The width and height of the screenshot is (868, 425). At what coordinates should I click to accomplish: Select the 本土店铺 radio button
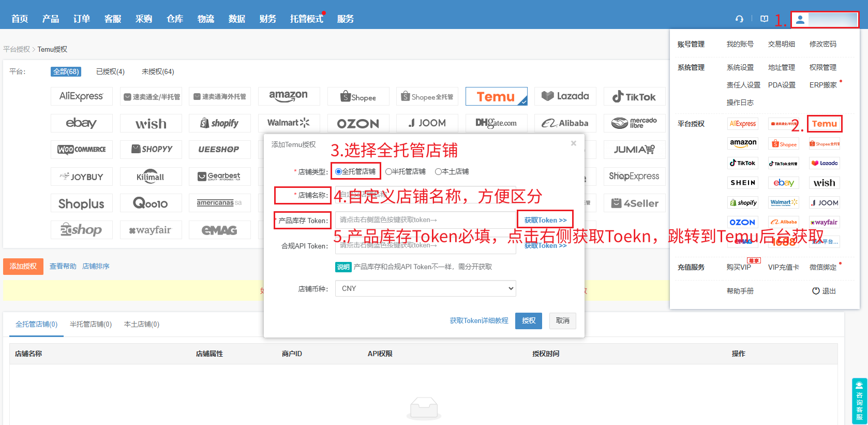click(x=438, y=172)
